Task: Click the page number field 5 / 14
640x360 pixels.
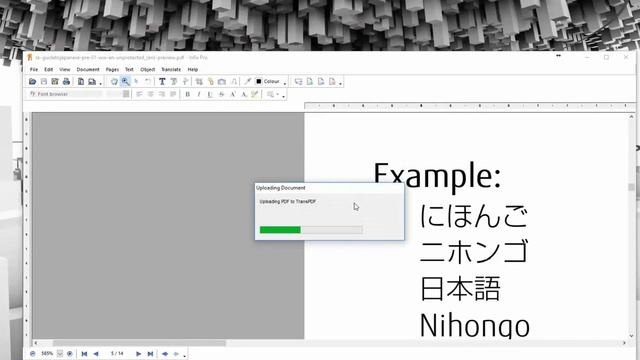Action: coord(117,353)
